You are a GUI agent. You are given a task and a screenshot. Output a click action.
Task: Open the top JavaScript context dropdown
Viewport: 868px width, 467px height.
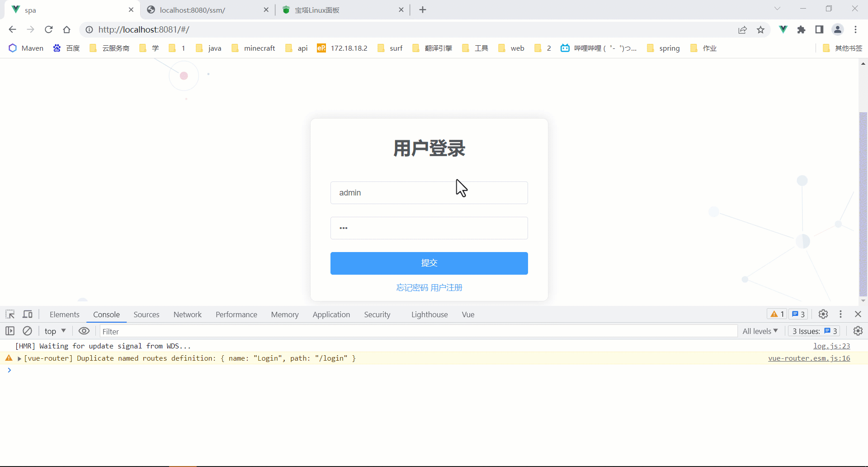pos(55,331)
